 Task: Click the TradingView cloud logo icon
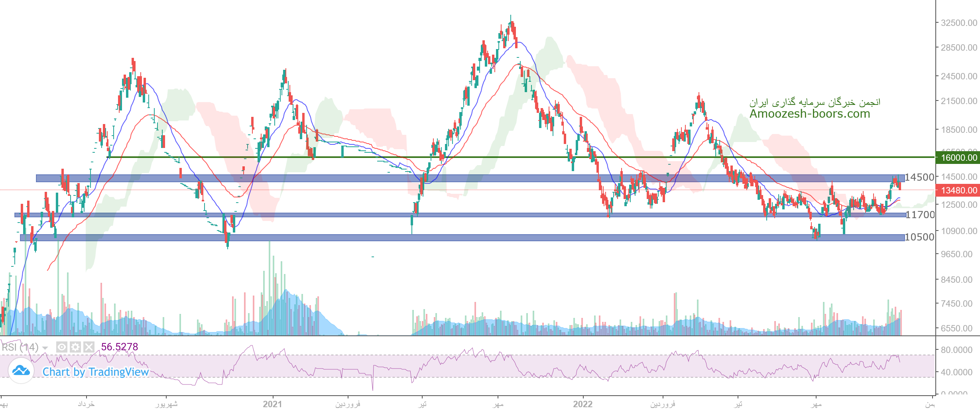coord(21,371)
